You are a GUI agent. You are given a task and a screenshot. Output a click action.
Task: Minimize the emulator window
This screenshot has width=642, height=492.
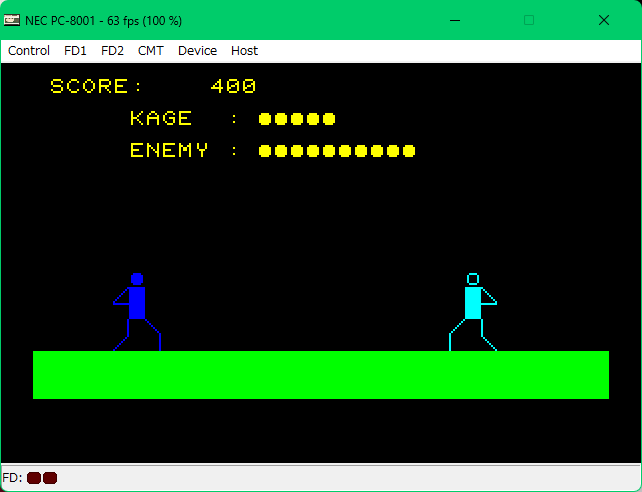pyautogui.click(x=454, y=20)
